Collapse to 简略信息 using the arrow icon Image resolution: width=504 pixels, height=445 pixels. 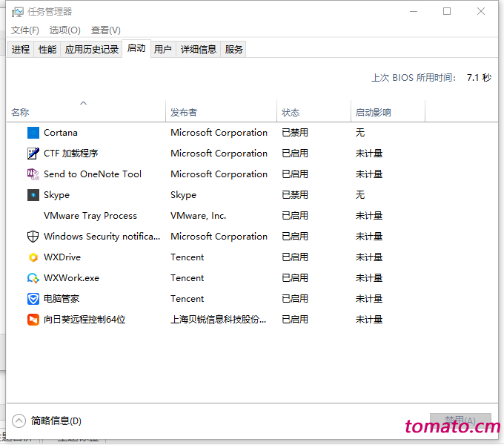pyautogui.click(x=19, y=421)
